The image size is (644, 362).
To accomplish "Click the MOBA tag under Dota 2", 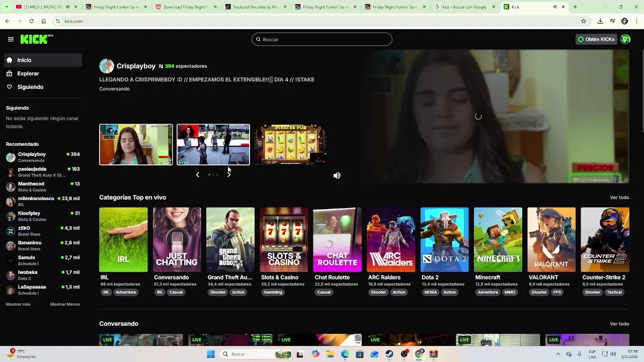I will (431, 292).
